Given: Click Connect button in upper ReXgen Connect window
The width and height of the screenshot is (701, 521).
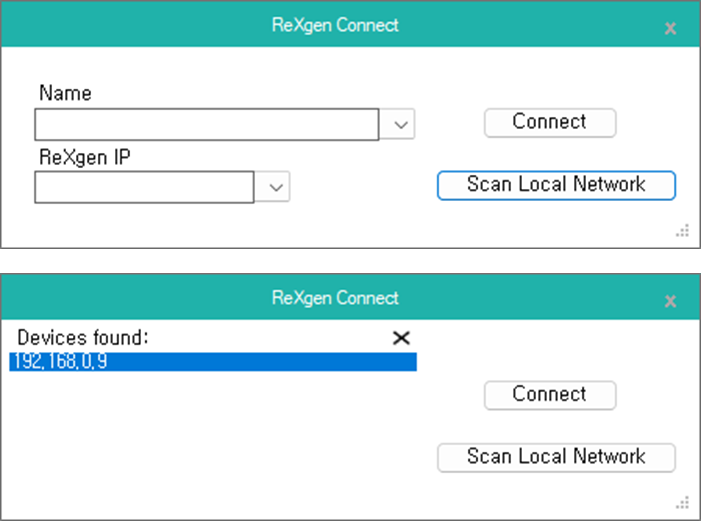Looking at the screenshot, I should click(550, 123).
